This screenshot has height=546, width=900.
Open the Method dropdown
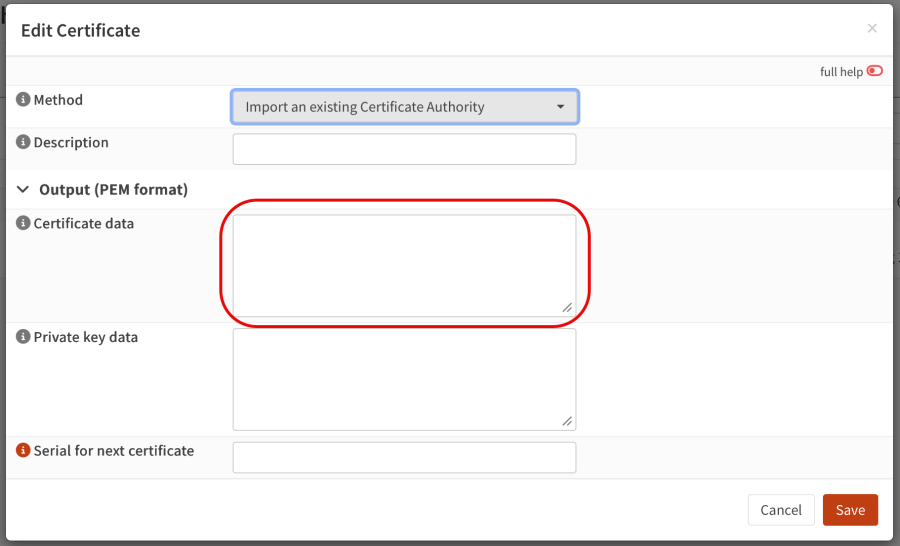coord(404,107)
